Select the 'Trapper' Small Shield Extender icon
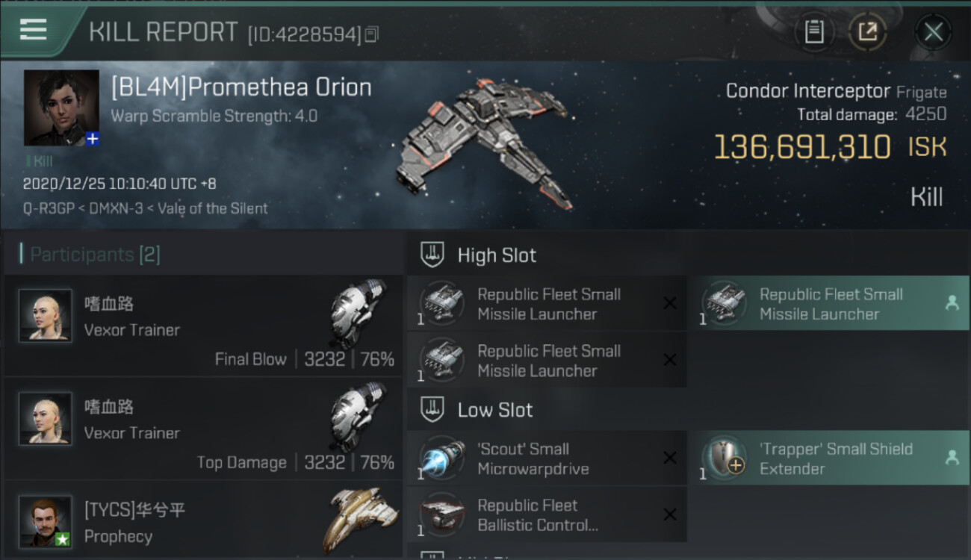 (x=724, y=458)
